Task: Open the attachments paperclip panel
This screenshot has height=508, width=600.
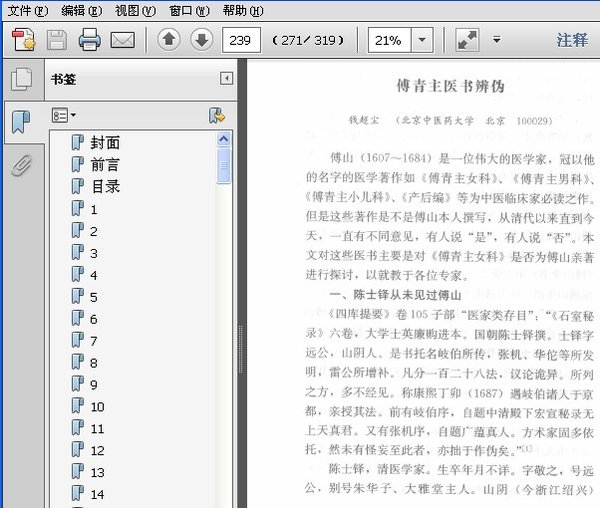Action: coord(21,165)
